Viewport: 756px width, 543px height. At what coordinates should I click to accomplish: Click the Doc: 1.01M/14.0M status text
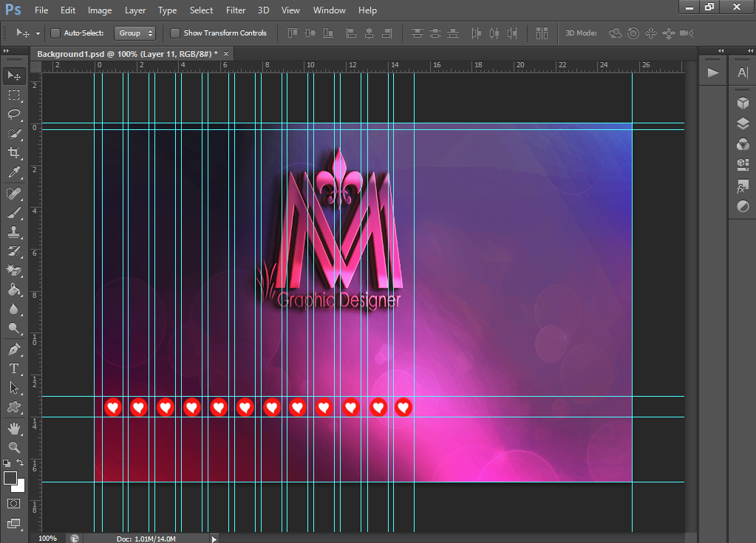click(x=146, y=539)
